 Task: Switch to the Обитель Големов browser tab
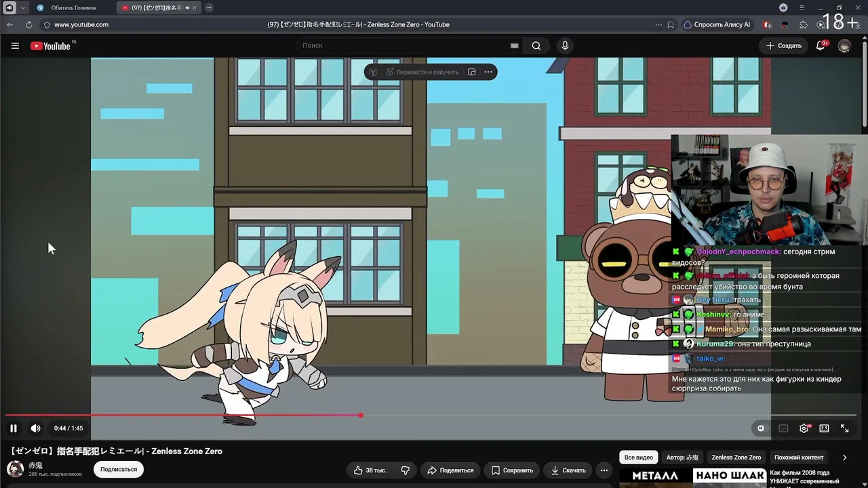coord(74,7)
